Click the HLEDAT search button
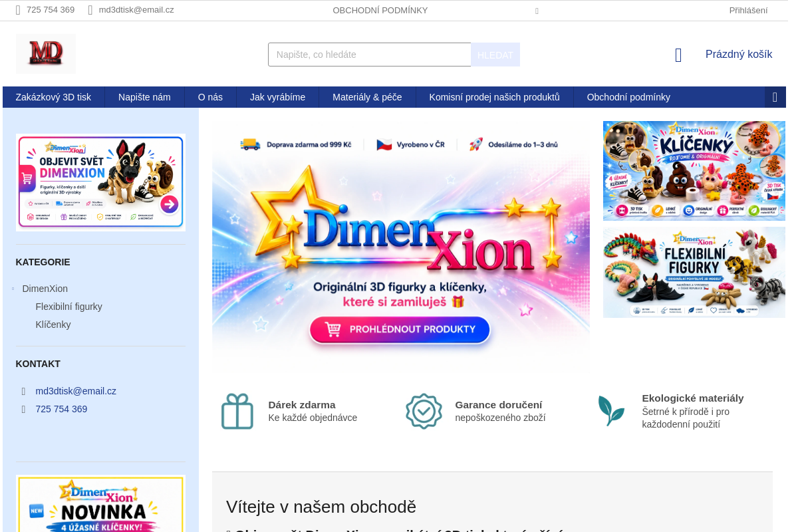This screenshot has height=532, width=798. coord(495,55)
